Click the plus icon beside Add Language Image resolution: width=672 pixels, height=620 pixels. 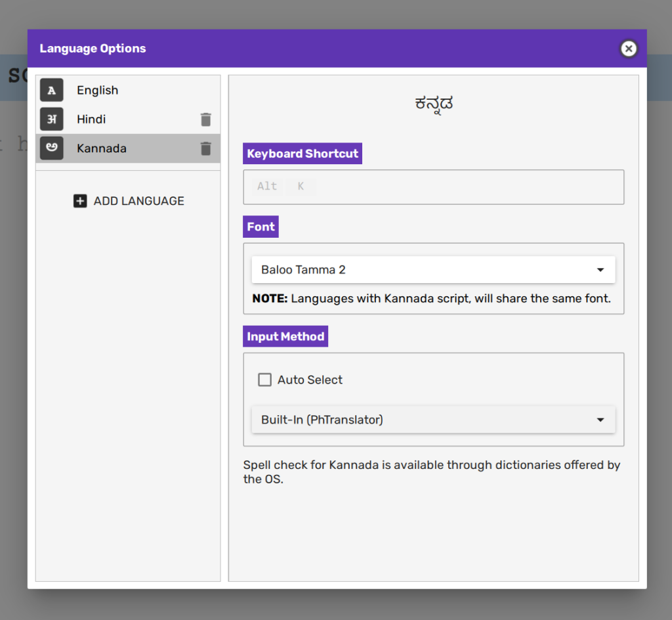tap(80, 201)
